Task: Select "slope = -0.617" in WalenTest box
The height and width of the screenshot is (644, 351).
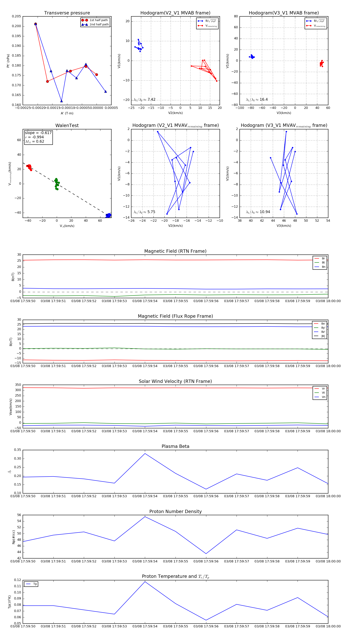Action: pos(38,133)
